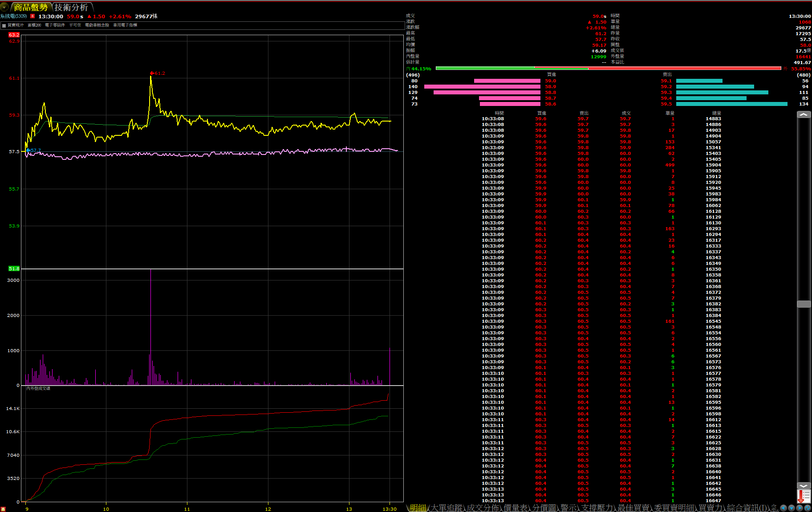Screen dimensions: 812x512
Task: Click the 57.7 low price marker
Action: [x=34, y=150]
